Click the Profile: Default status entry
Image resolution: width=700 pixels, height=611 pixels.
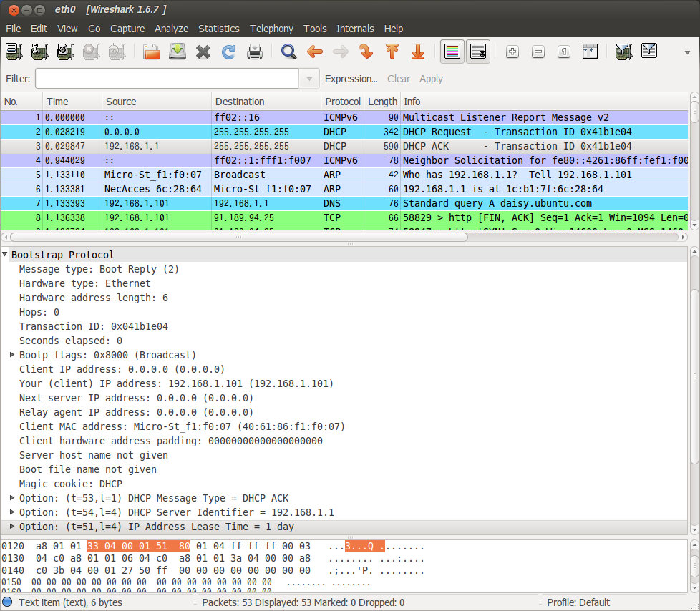click(578, 602)
